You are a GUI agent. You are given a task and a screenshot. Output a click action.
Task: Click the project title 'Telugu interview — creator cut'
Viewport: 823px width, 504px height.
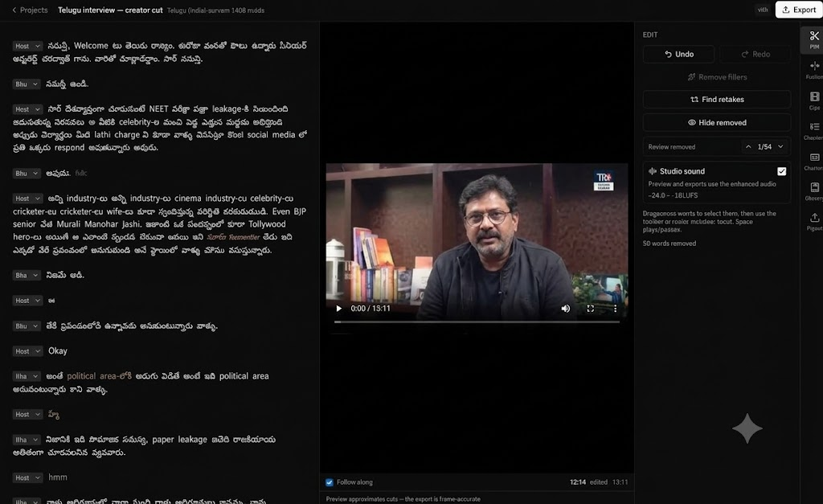(110, 10)
